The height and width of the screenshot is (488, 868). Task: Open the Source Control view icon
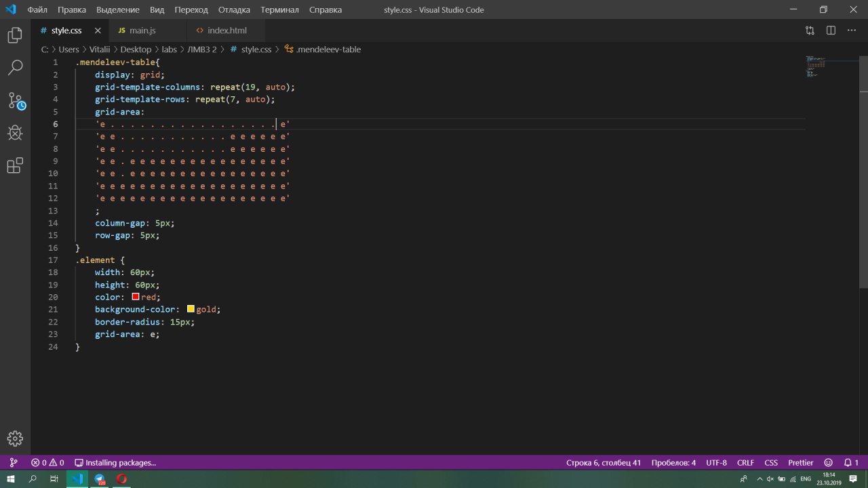click(15, 101)
